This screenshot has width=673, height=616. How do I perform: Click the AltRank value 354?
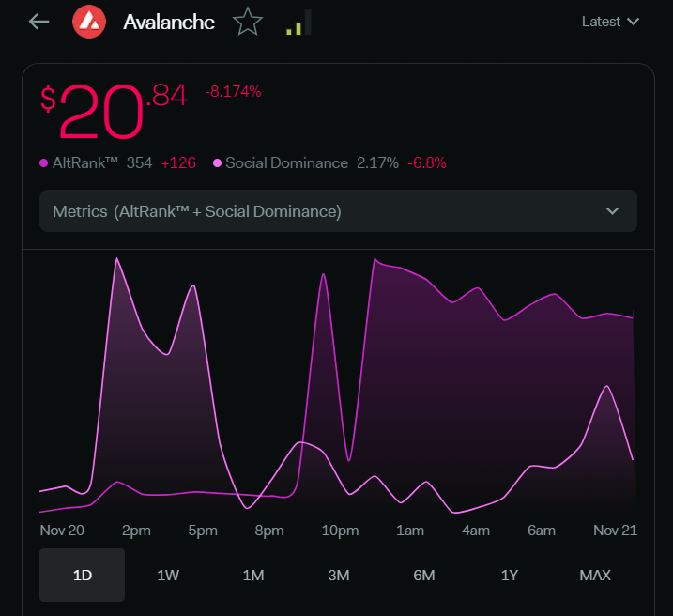(139, 163)
